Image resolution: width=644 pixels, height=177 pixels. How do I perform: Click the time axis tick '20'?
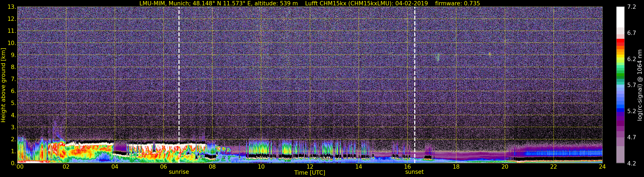[x=505, y=167]
